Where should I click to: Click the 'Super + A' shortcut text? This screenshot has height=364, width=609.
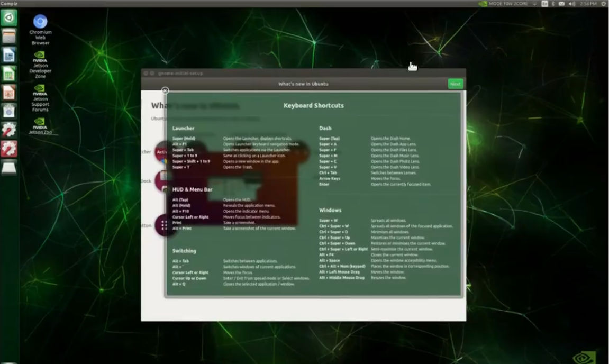[x=328, y=144]
